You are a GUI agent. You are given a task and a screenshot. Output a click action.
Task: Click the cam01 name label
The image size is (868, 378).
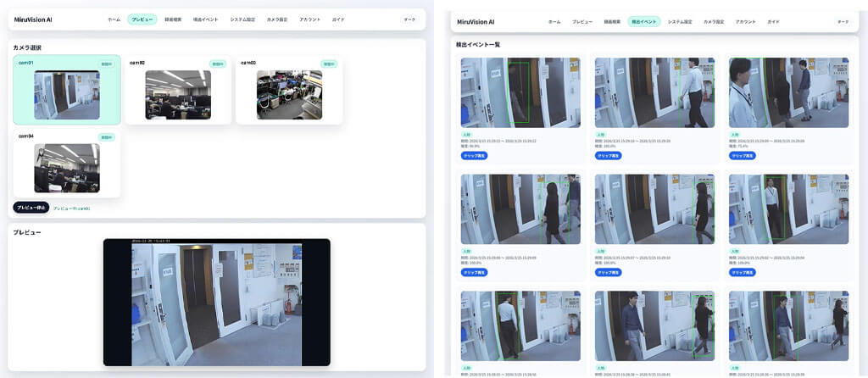[26, 63]
